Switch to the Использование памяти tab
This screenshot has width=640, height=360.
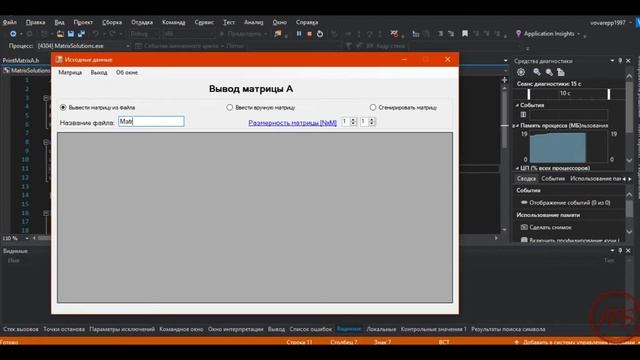point(596,179)
